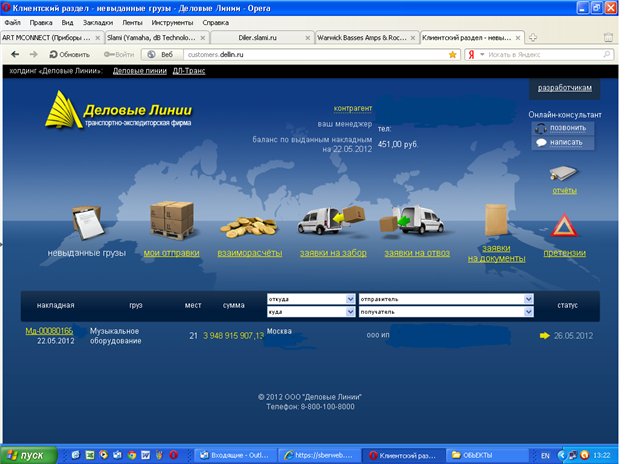640x464 pixels.
Task: Expand the отправитель dropdown
Action: coord(528,299)
